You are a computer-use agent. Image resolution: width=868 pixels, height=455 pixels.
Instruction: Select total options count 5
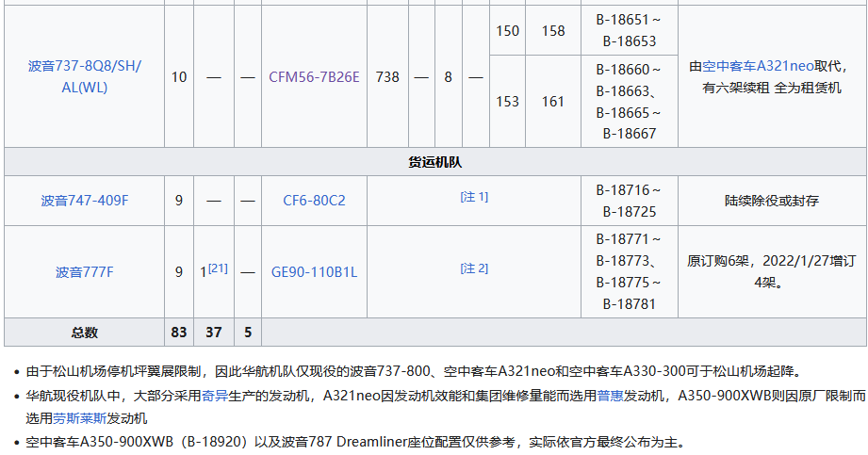pos(248,333)
